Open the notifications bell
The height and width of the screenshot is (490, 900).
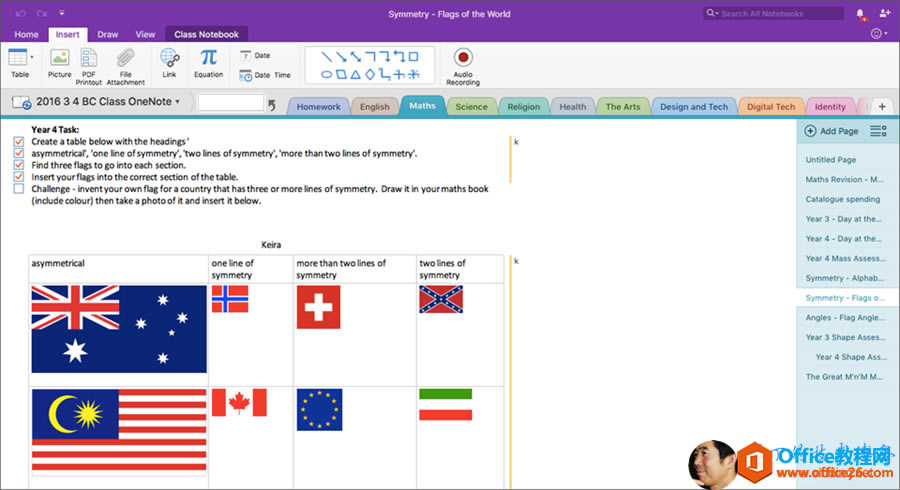860,14
